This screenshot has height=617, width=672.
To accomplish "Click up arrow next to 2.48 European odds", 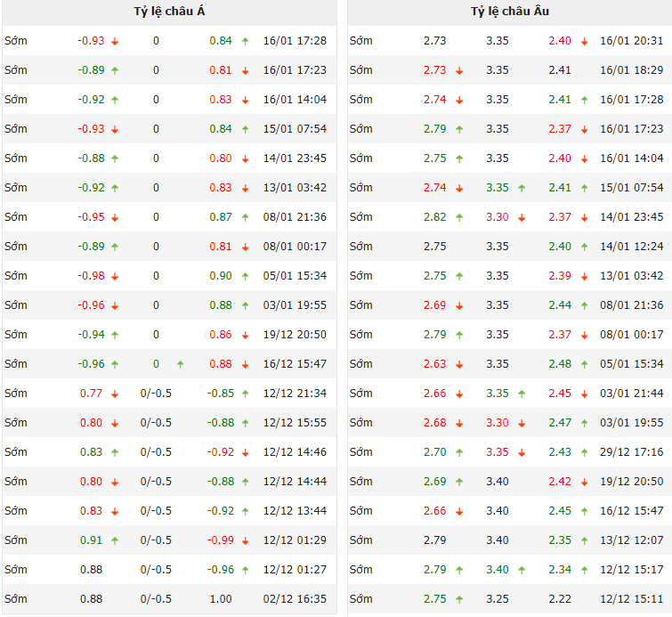I will pyautogui.click(x=585, y=364).
